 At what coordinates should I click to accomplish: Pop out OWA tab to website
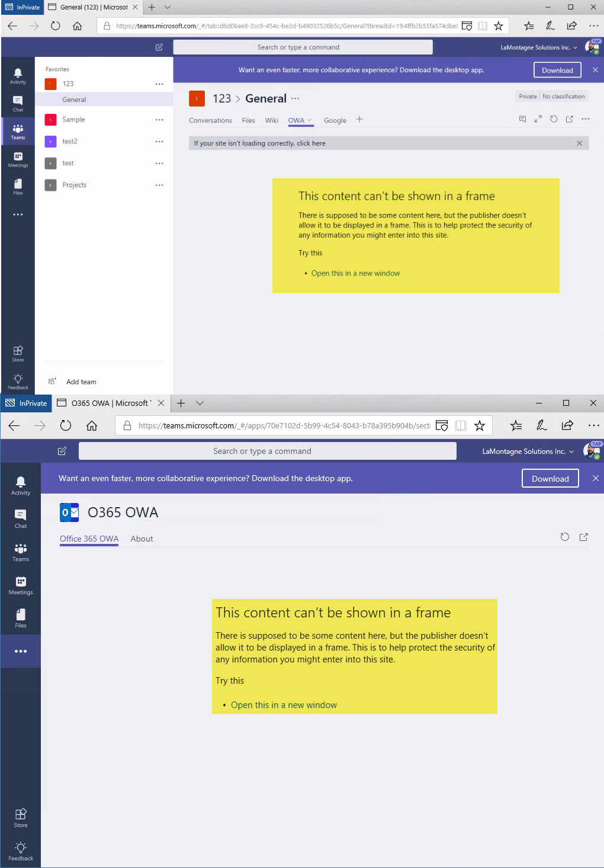tap(569, 119)
